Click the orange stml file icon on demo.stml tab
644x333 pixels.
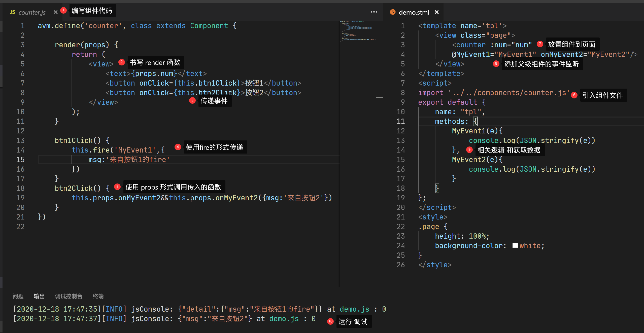(392, 12)
